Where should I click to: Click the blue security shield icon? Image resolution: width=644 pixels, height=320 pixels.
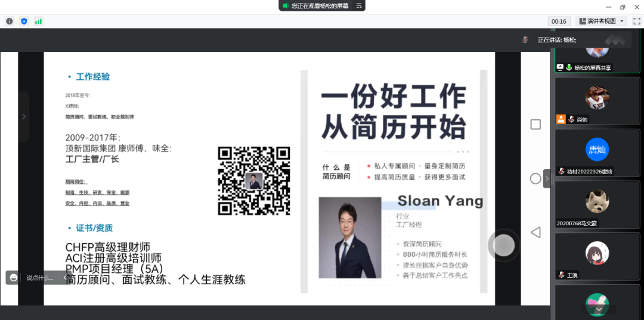pos(24,21)
